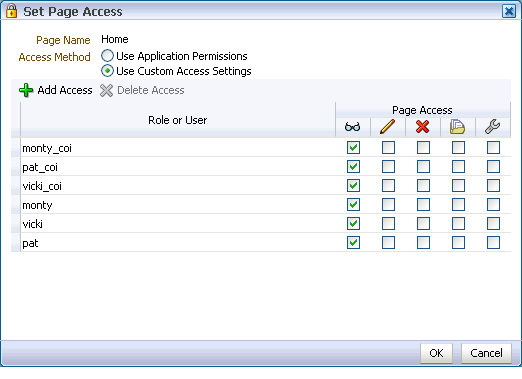
Task: Uncheck View access for pat_coi
Action: (353, 167)
